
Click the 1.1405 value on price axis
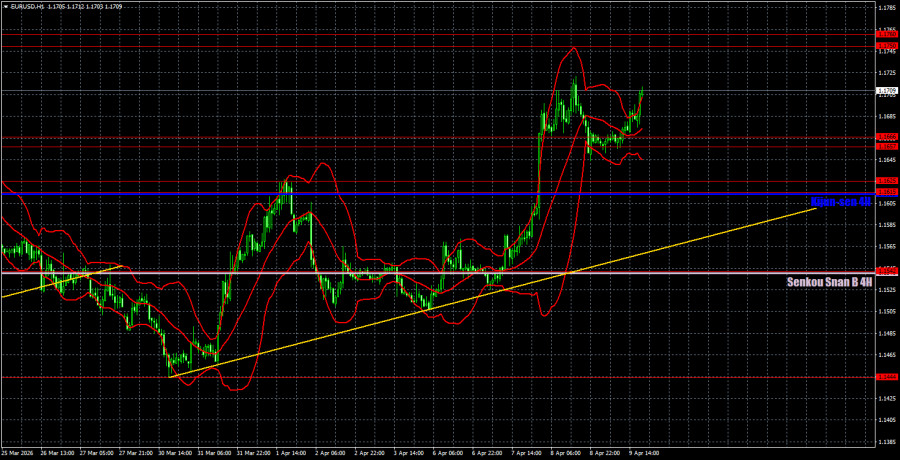tap(887, 420)
